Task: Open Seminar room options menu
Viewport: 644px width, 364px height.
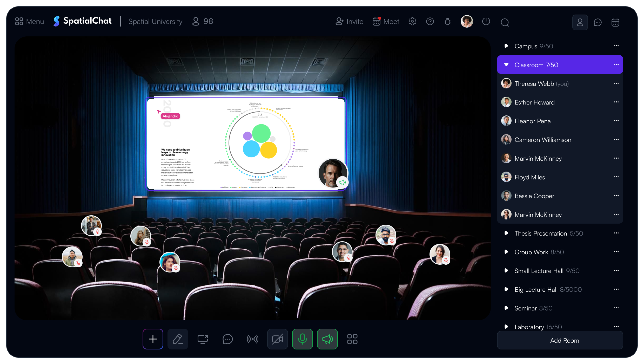Action: tap(616, 308)
